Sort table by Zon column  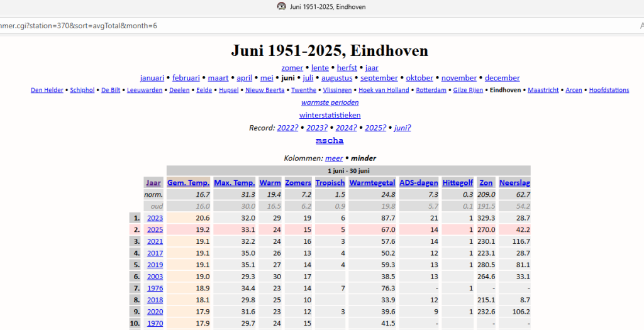(486, 183)
